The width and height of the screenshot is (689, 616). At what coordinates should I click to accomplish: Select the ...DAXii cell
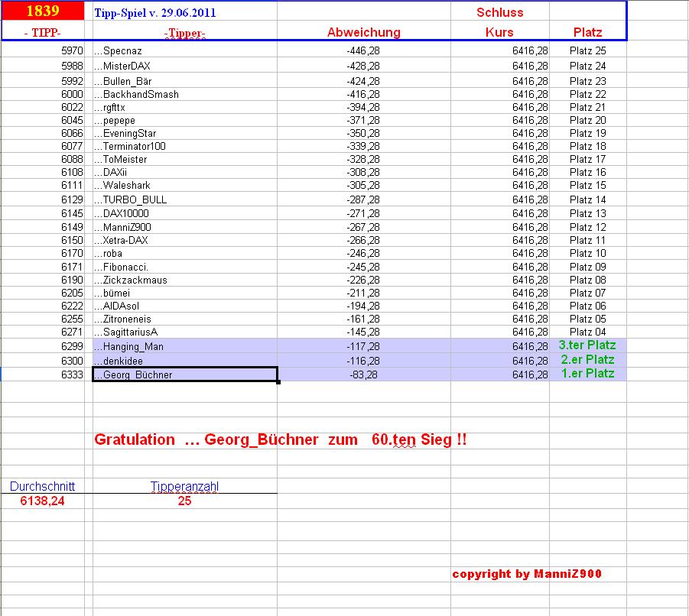184,172
